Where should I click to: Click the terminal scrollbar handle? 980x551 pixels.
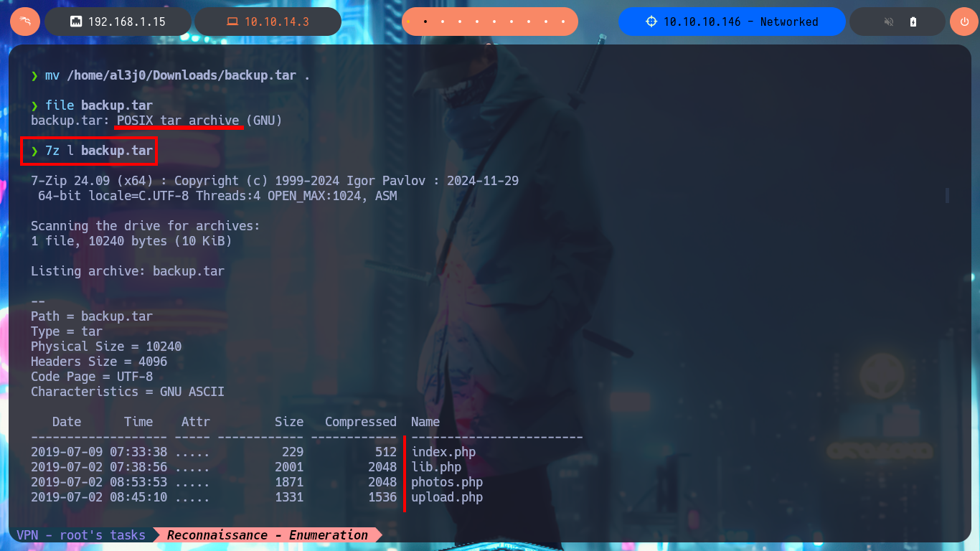click(x=947, y=195)
